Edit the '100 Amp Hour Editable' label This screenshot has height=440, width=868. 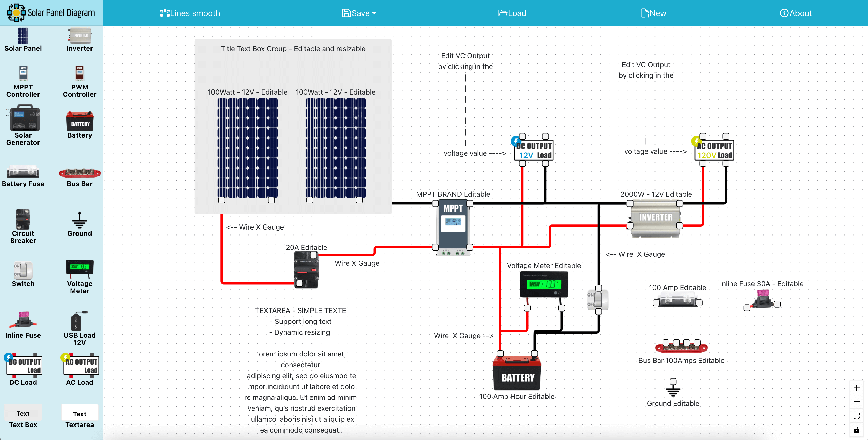(x=517, y=397)
